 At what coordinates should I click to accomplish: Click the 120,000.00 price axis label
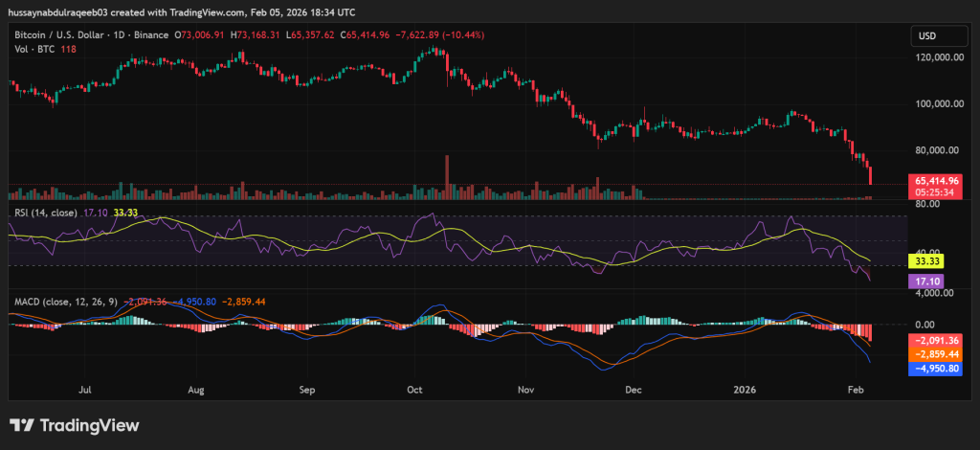937,57
